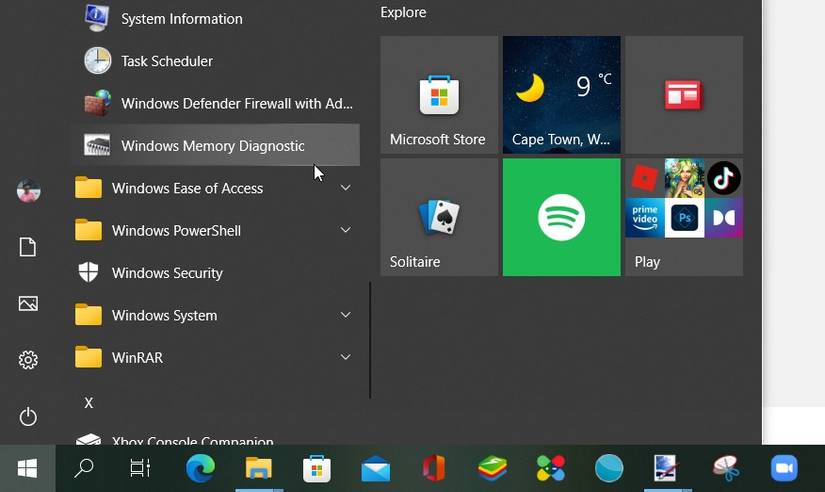This screenshot has height=492, width=825.
Task: Open File Explorer from the taskbar
Action: [258, 468]
